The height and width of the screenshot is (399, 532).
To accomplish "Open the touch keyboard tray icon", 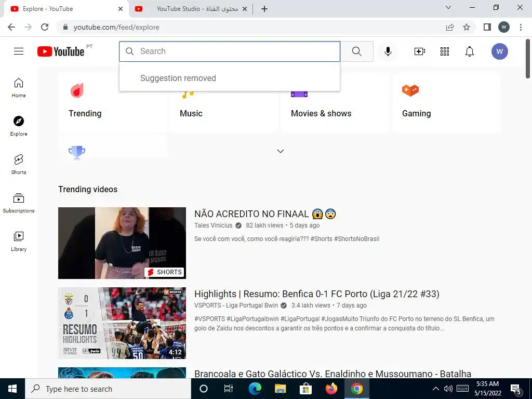I will 462,389.
